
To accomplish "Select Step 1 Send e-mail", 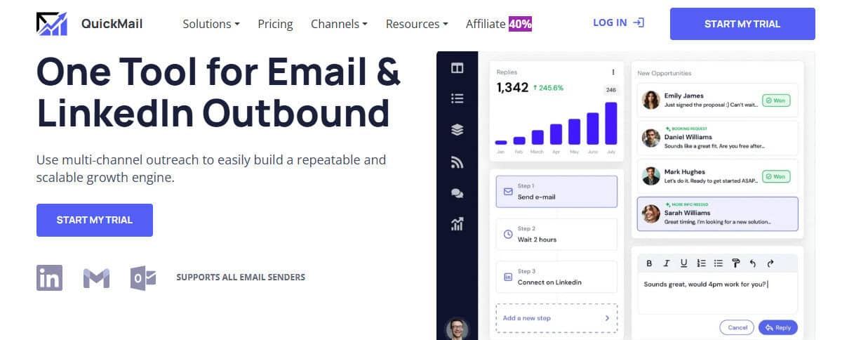I will [556, 192].
